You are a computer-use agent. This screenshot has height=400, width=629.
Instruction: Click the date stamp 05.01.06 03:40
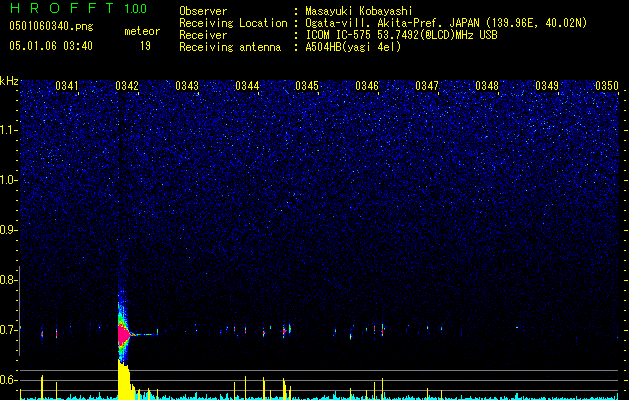[x=50, y=46]
